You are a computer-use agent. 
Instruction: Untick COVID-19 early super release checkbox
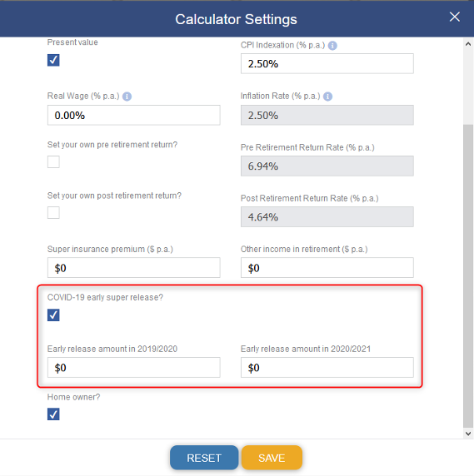53,315
